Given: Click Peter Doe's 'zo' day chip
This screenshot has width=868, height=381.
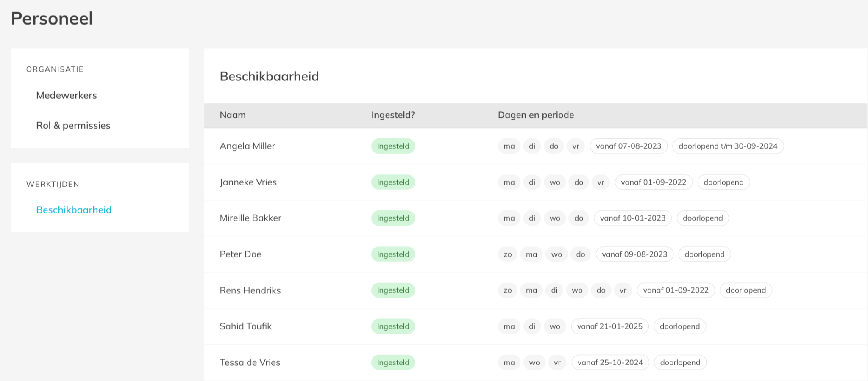Looking at the screenshot, I should tap(507, 254).
